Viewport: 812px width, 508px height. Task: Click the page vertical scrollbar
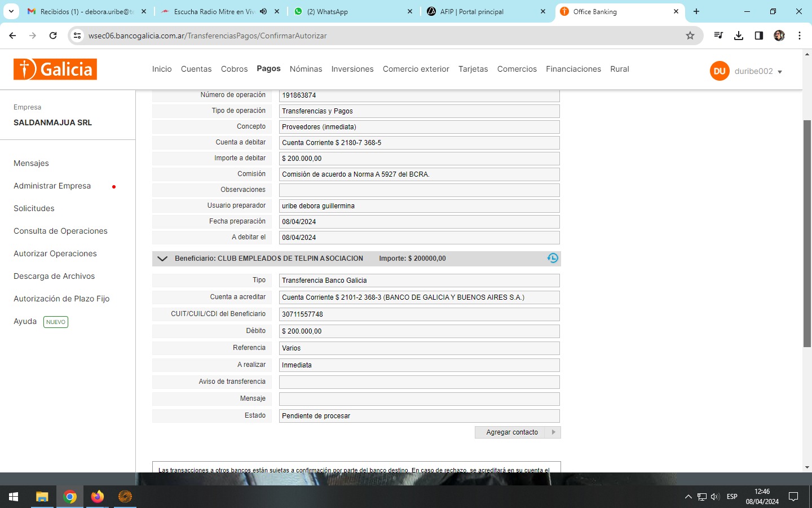point(807,233)
